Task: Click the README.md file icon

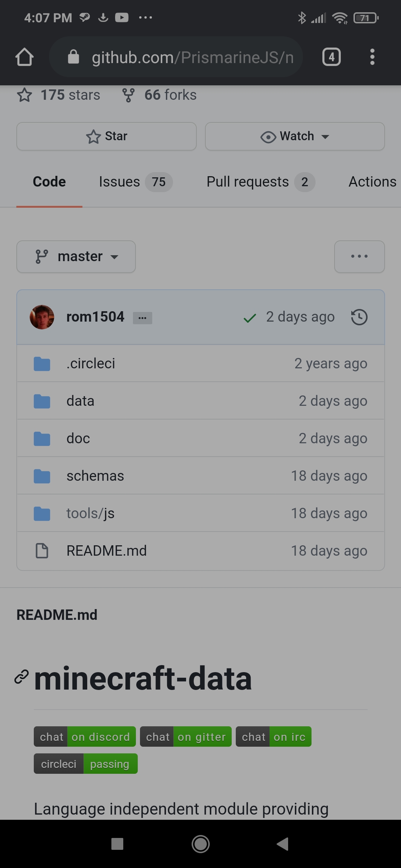Action: (42, 551)
